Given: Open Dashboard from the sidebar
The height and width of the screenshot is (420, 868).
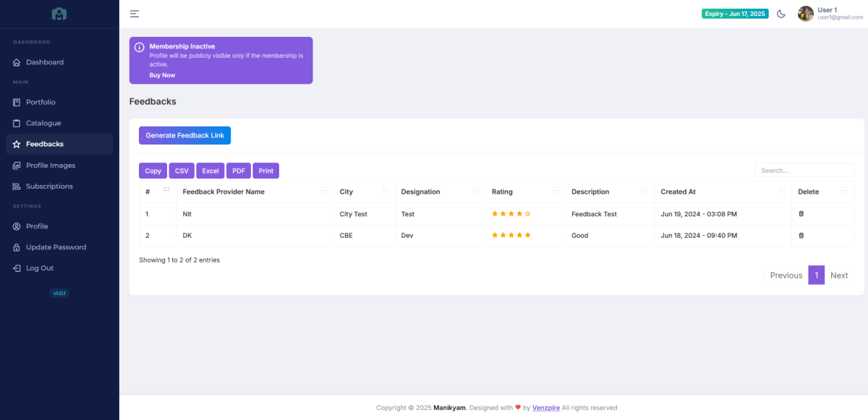Looking at the screenshot, I should tap(45, 62).
